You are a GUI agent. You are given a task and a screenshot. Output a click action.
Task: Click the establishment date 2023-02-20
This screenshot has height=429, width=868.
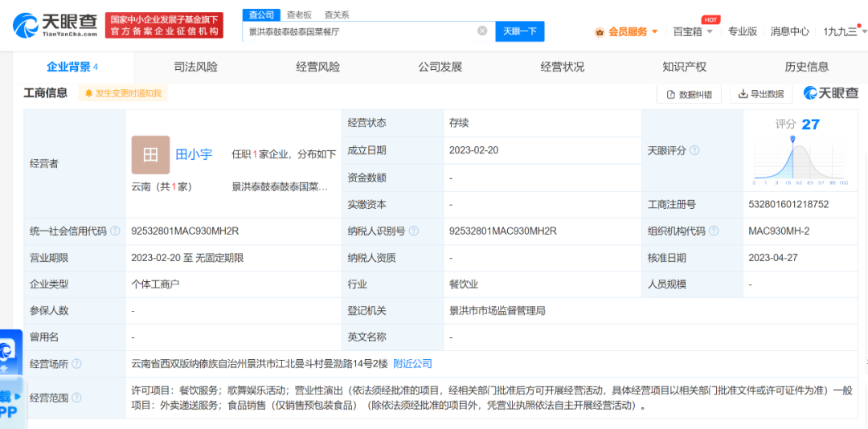473,150
